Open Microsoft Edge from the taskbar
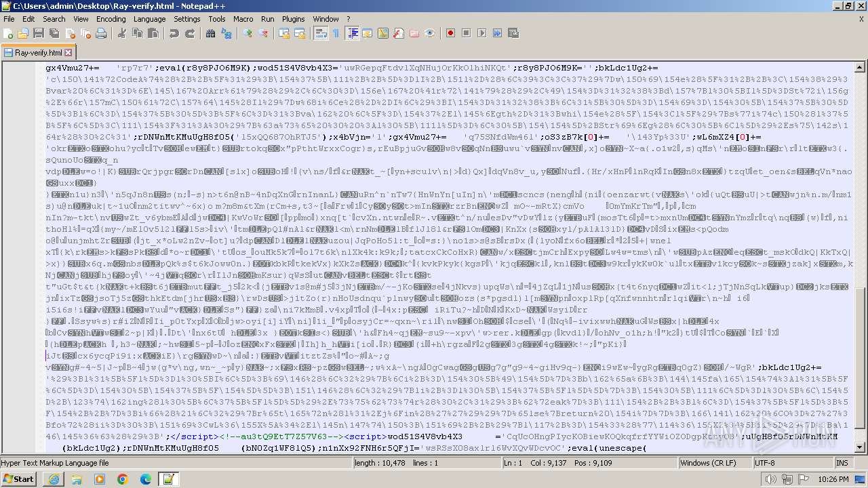 (x=146, y=479)
